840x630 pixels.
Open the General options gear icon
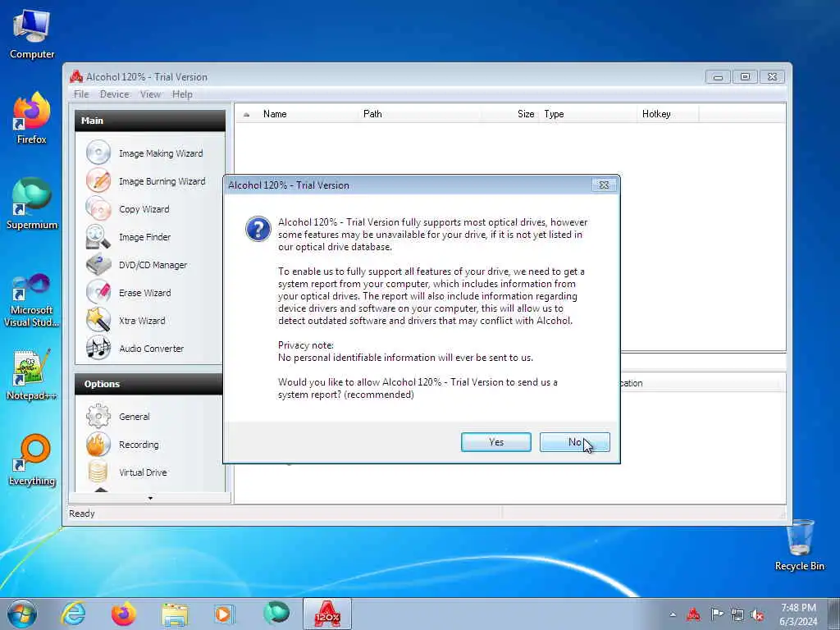coord(98,416)
